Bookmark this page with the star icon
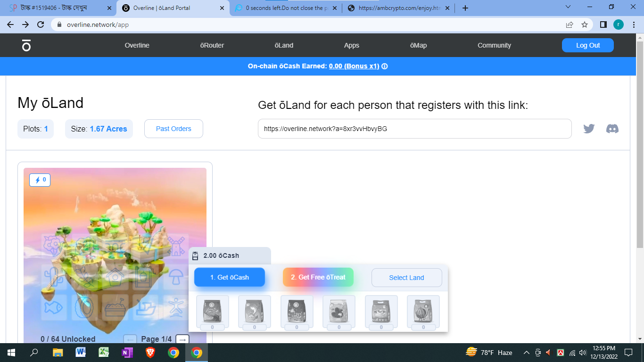The image size is (644, 362). [585, 25]
